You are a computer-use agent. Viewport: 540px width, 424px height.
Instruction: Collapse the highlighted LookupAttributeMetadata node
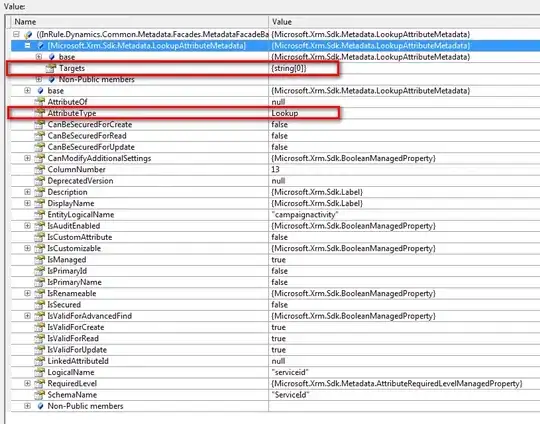point(28,45)
